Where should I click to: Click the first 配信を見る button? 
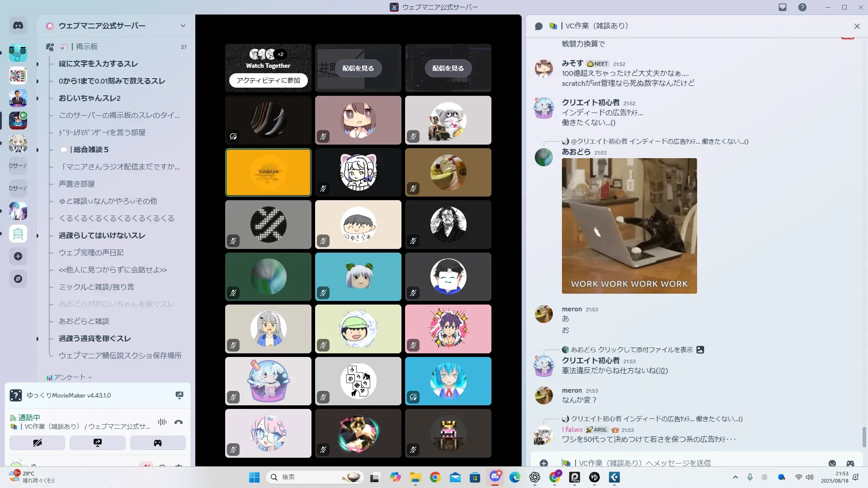click(x=358, y=68)
